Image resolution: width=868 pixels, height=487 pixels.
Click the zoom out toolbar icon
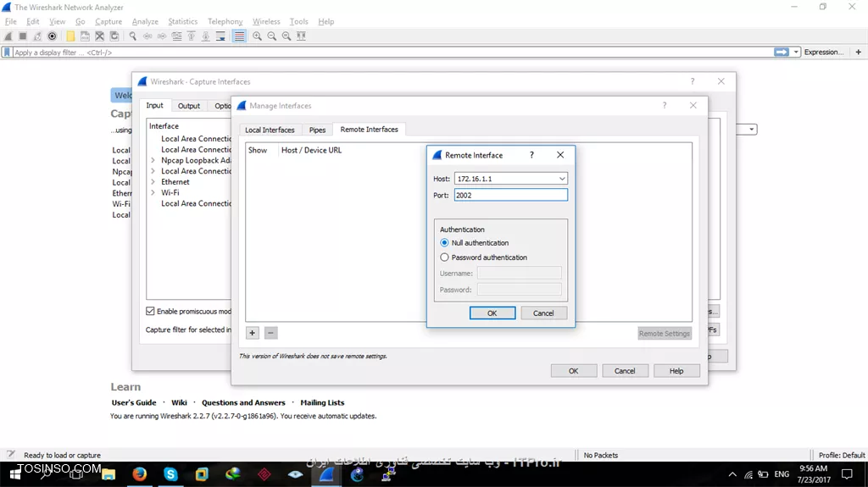coord(272,36)
